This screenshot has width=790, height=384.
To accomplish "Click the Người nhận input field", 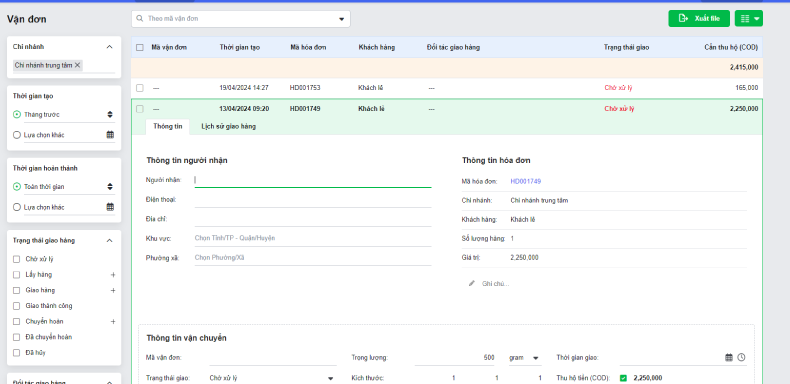I will [313, 180].
